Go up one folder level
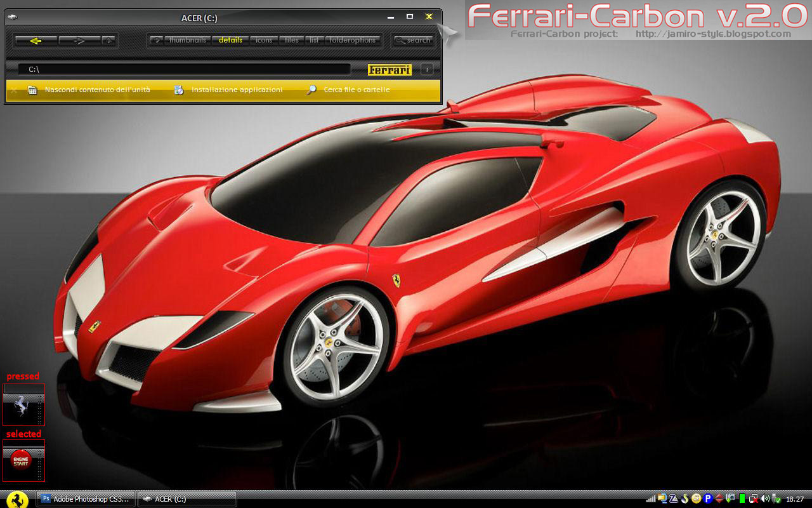This screenshot has width=812, height=508. coord(109,41)
